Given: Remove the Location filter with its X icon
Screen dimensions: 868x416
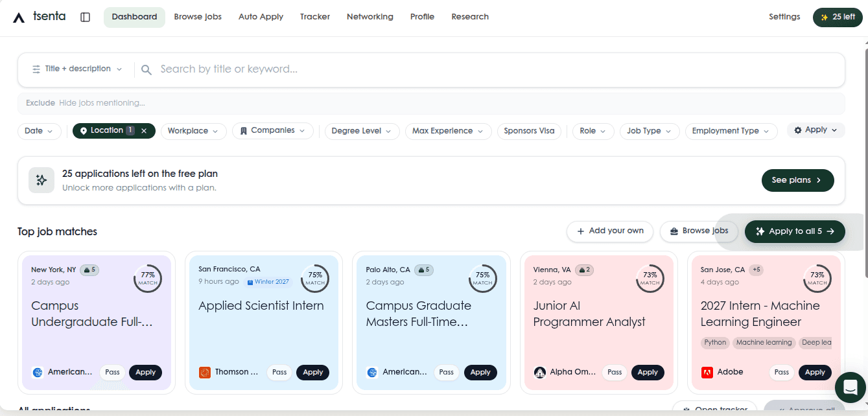Looking at the screenshot, I should (144, 131).
